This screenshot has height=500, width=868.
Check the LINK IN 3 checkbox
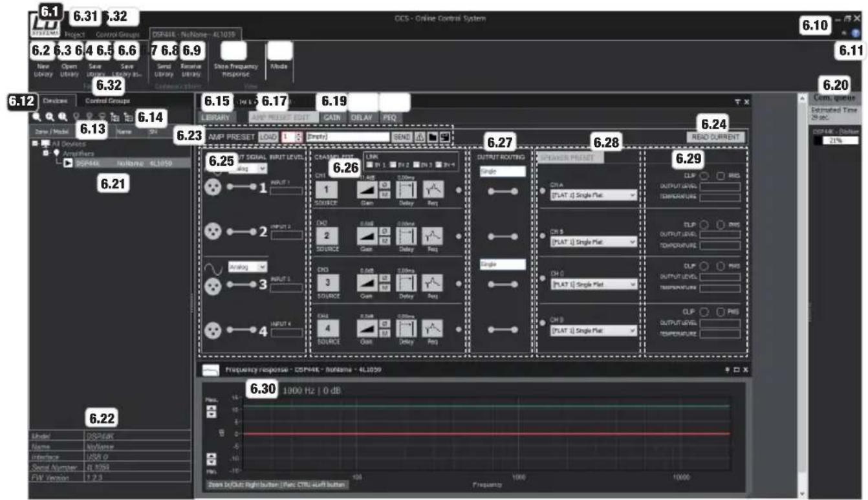(417, 165)
